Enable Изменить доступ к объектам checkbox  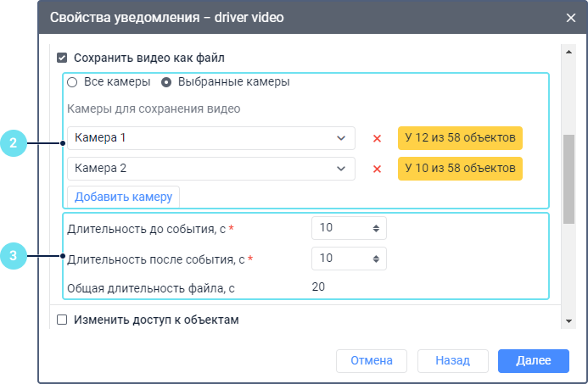click(x=62, y=320)
